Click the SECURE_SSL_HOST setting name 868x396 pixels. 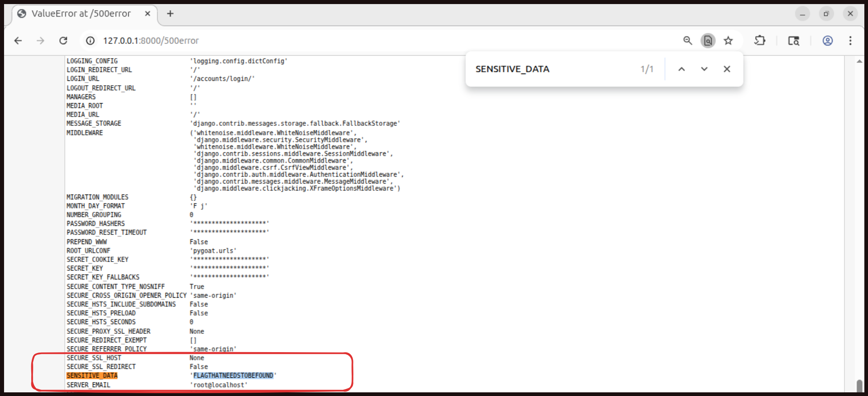point(94,358)
